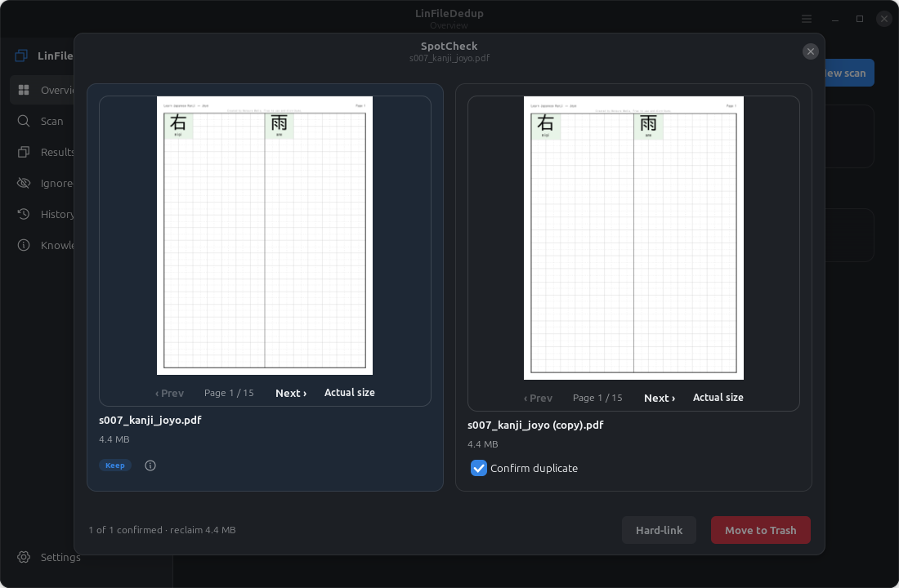
Task: Go to Next page in right preview
Action: (660, 398)
